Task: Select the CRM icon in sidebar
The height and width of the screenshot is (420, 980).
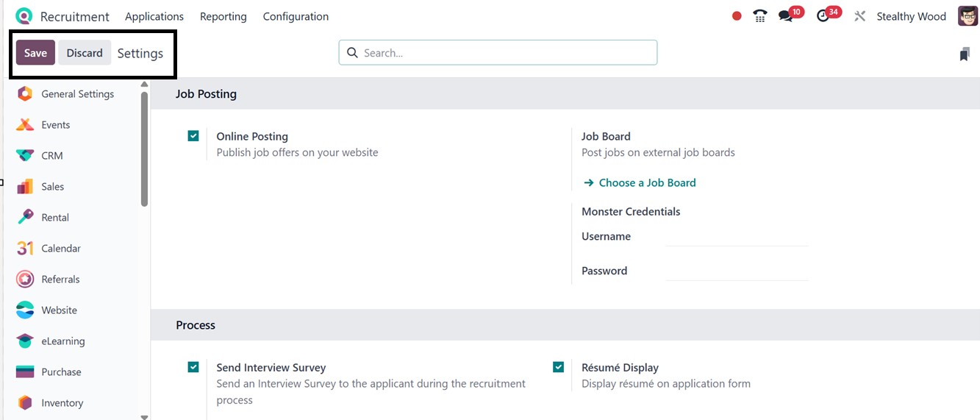Action: point(25,156)
